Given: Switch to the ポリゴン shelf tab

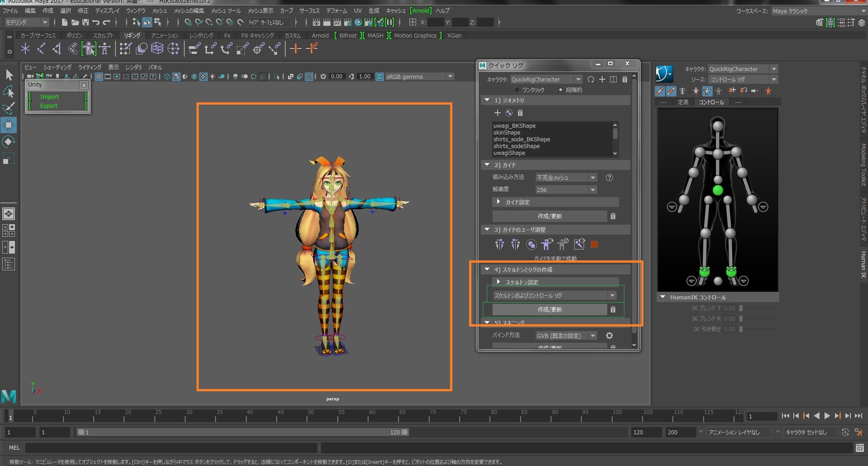Looking at the screenshot, I should click(x=74, y=35).
